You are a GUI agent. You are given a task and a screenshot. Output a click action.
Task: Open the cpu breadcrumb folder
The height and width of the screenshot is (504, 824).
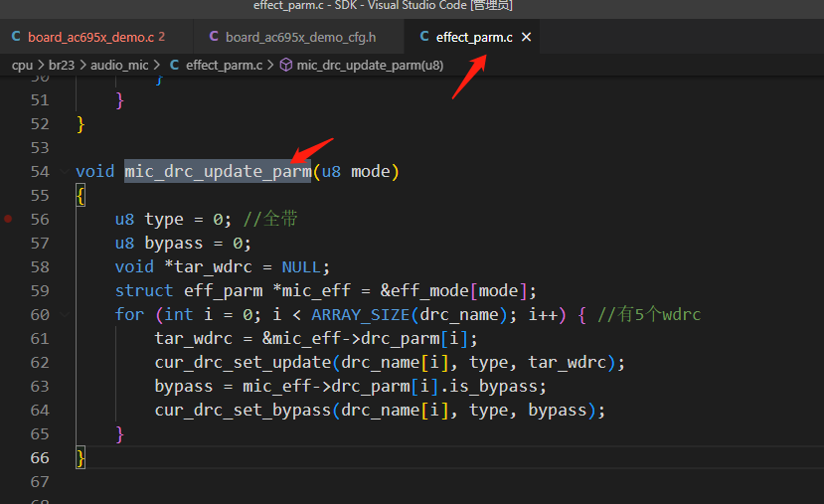click(x=22, y=66)
